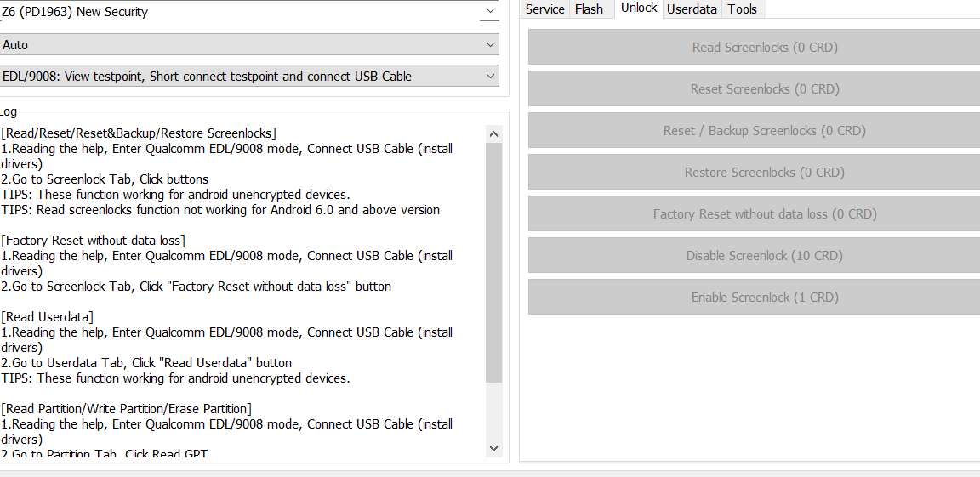
Task: Click inside the log text on Factory Reset heading
Action: [x=93, y=241]
